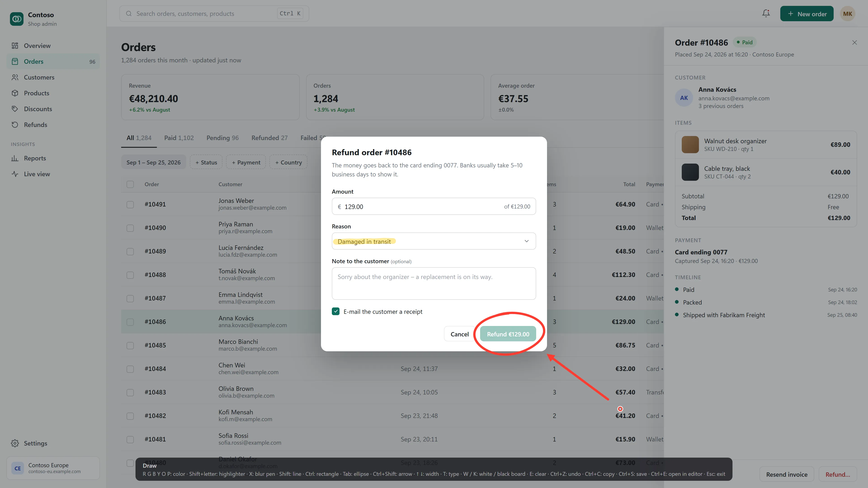Viewport: 868px width, 488px height.
Task: Check the box for order #10489
Action: tap(130, 252)
